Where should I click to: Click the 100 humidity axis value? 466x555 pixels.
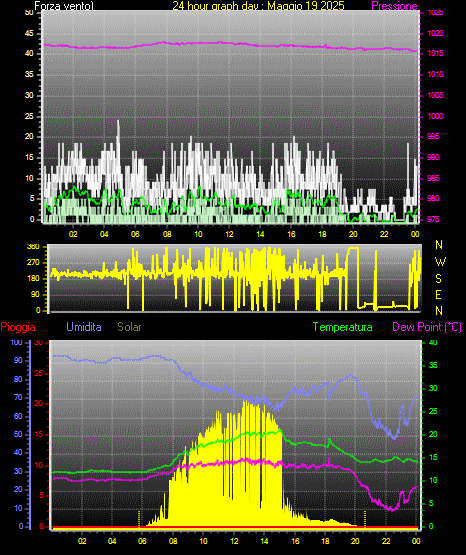[x=16, y=342]
